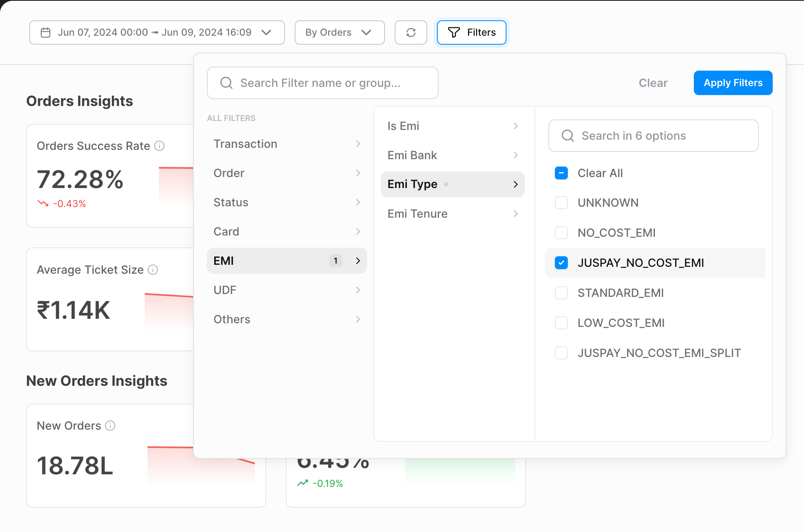Click magnifier icon in filter name search
The image size is (804, 532).
click(226, 83)
